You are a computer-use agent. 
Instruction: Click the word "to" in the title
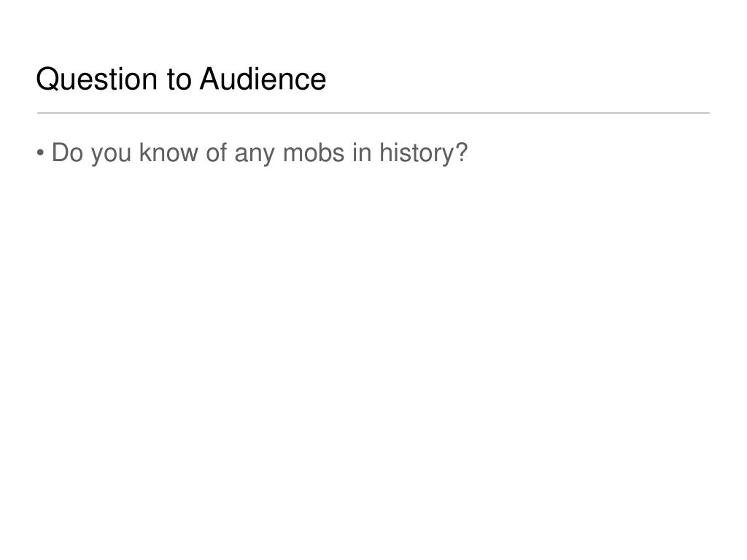[x=179, y=80]
